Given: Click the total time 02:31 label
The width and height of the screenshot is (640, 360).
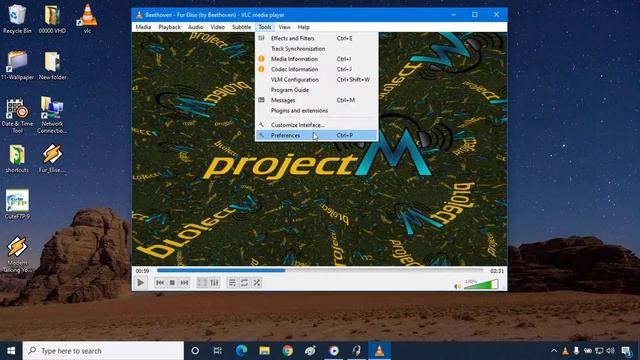Looking at the screenshot, I should pyautogui.click(x=497, y=271).
